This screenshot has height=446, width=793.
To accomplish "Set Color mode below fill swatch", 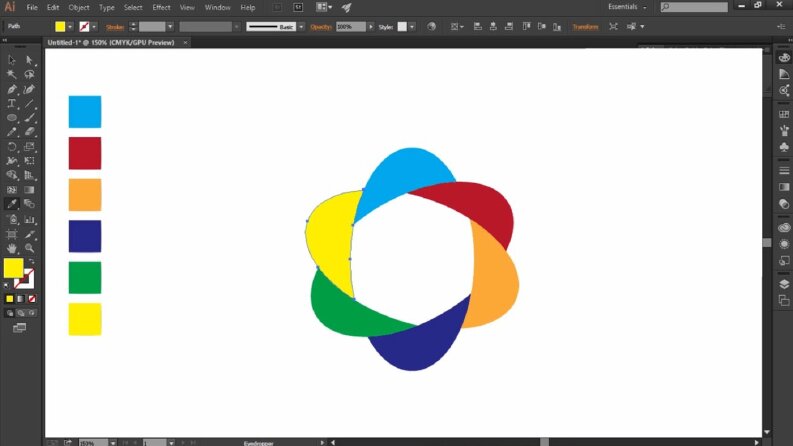I will point(9,299).
